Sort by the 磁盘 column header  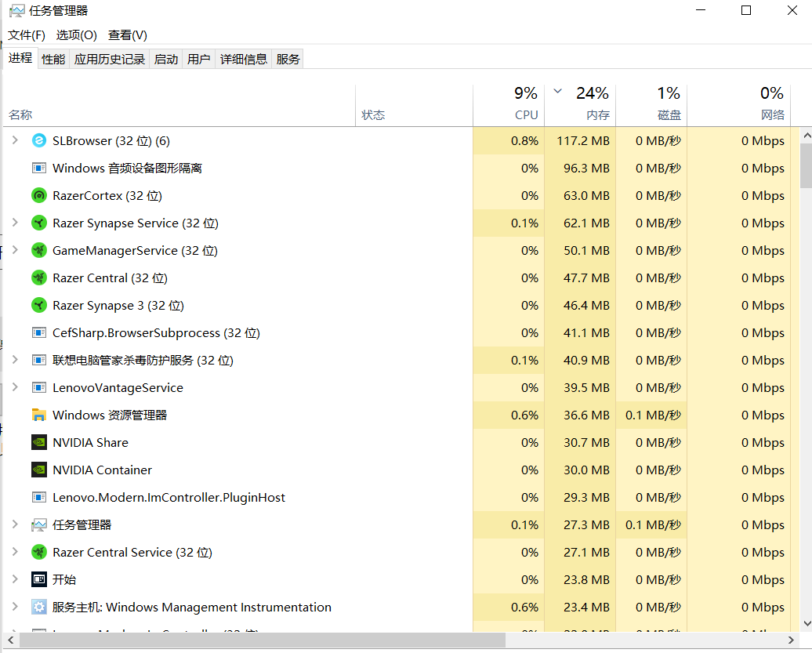651,106
